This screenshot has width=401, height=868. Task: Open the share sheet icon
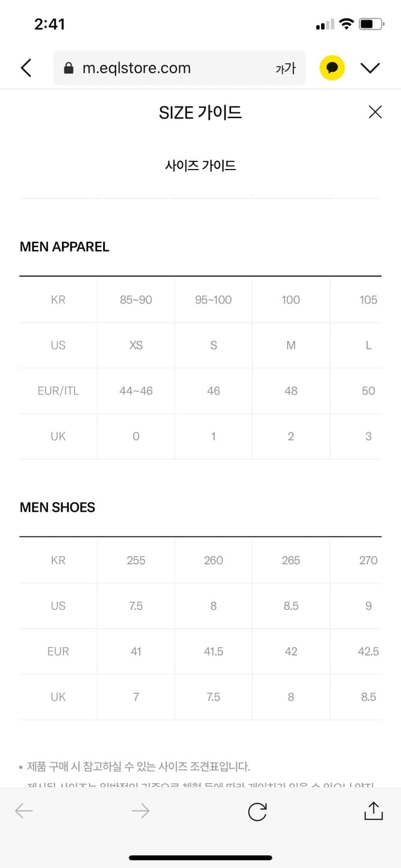pyautogui.click(x=374, y=811)
